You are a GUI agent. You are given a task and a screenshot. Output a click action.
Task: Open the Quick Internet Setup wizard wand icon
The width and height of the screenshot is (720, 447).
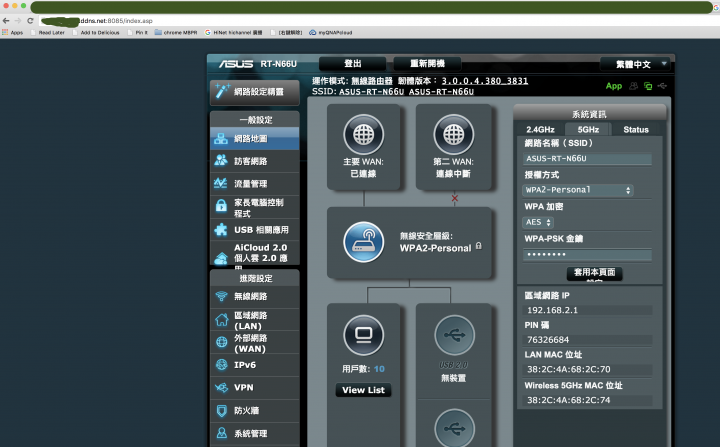click(x=222, y=91)
